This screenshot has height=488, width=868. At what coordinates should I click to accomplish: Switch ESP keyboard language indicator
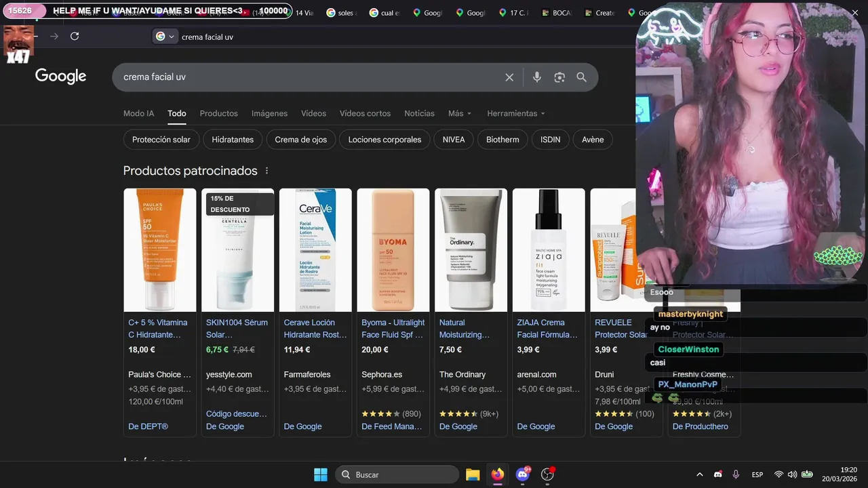coord(757,474)
